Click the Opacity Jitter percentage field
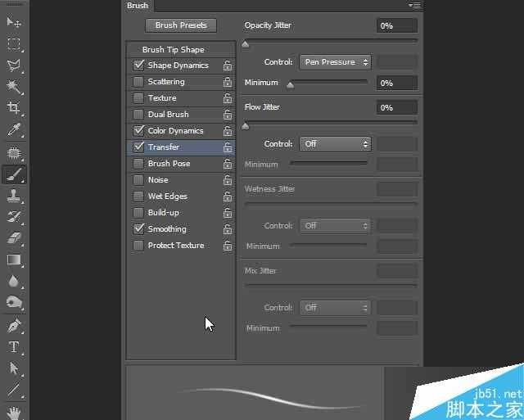Screen dimensions: 524x420 pos(396,26)
